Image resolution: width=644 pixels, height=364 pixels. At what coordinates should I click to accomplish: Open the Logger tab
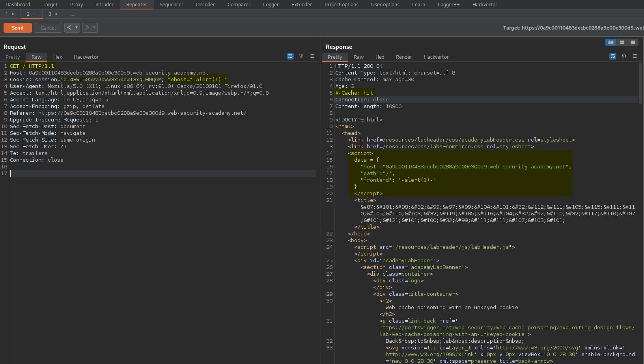tap(271, 5)
